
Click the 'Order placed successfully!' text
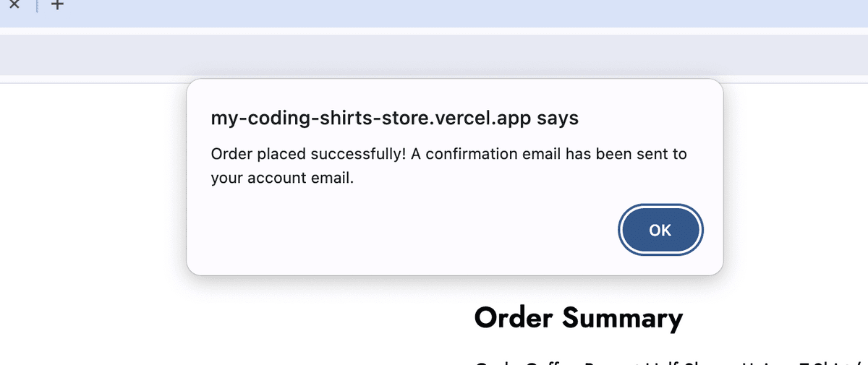[307, 154]
